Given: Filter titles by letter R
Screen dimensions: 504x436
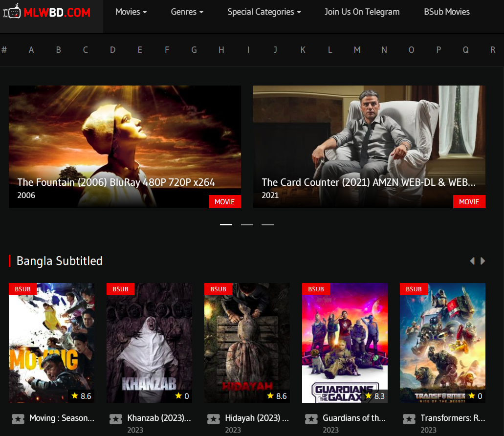Looking at the screenshot, I should point(493,50).
